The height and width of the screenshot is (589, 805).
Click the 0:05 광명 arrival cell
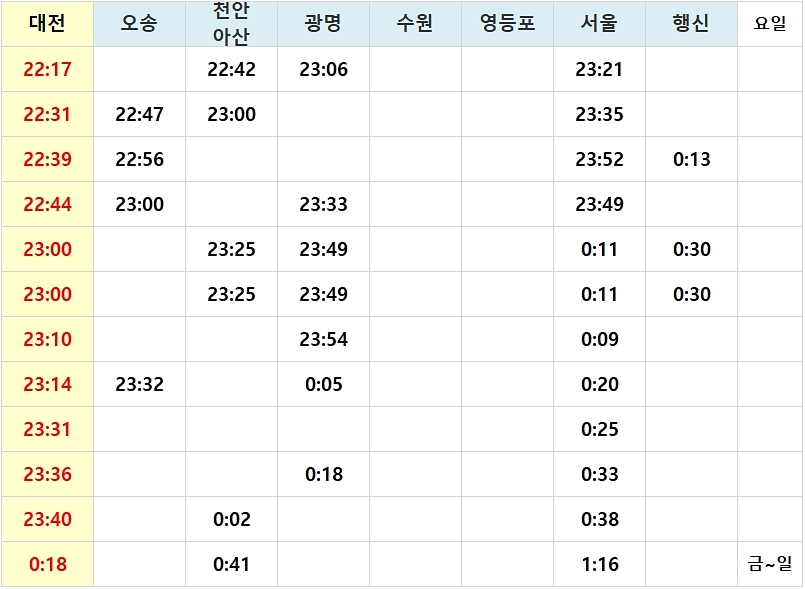323,385
